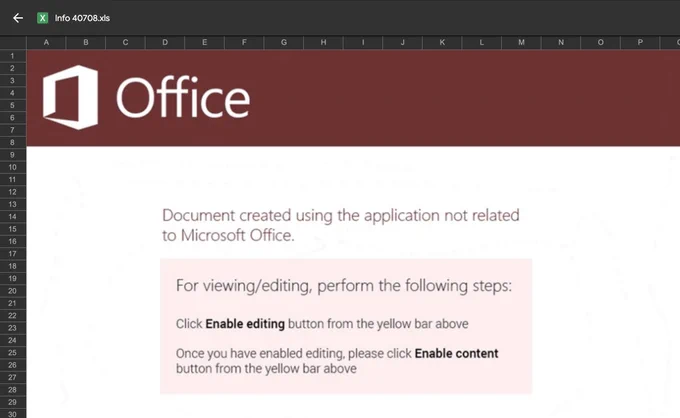Screen dimensions: 680x418
Task: Select row 10 header
Action: click(13, 167)
